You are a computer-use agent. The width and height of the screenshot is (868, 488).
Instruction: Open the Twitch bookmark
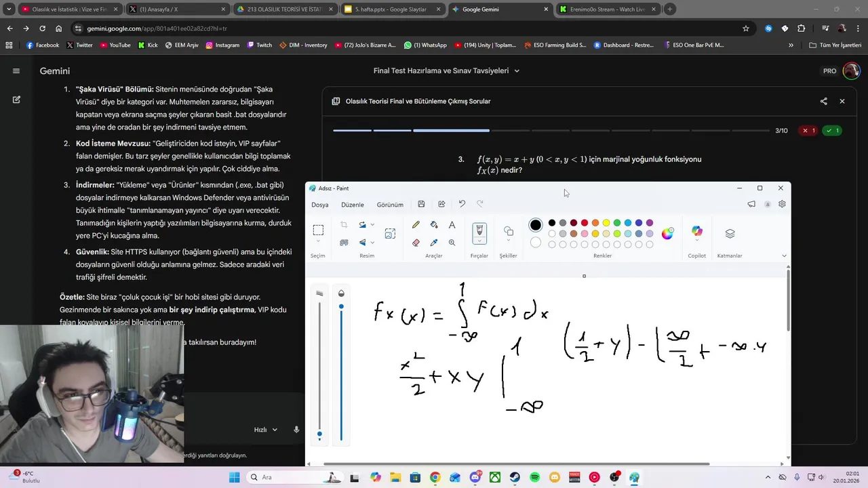click(260, 45)
